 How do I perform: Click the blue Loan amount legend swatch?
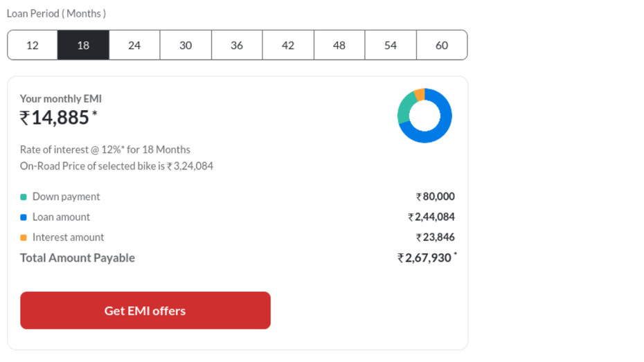pyautogui.click(x=24, y=217)
